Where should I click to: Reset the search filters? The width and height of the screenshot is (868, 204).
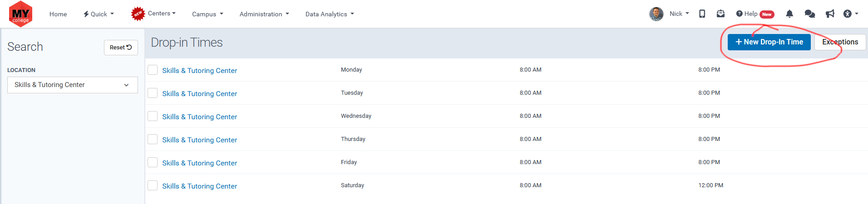coord(121,48)
